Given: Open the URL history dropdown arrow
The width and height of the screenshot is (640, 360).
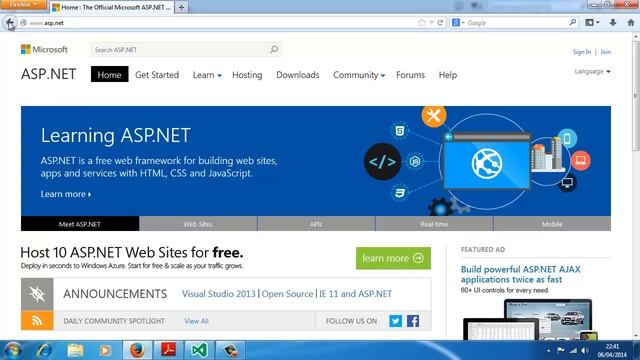Looking at the screenshot, I should pyautogui.click(x=431, y=23).
